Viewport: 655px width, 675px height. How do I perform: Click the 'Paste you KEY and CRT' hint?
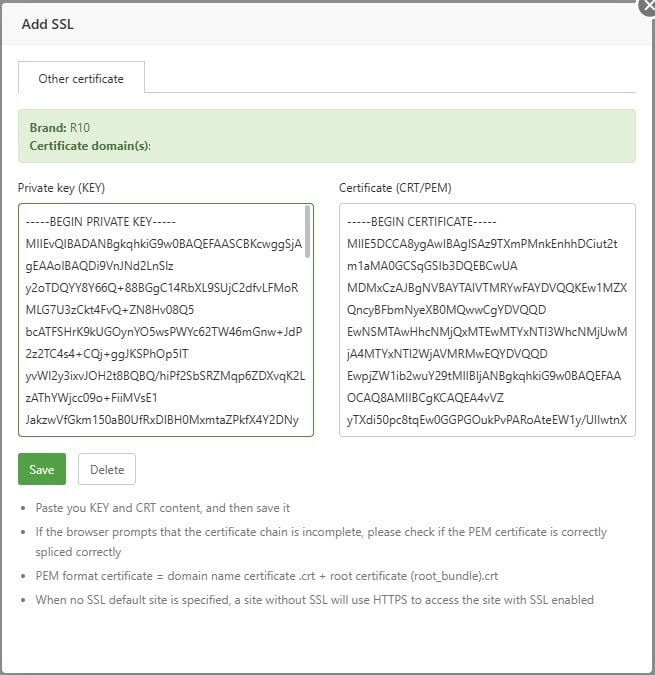pyautogui.click(x=163, y=508)
